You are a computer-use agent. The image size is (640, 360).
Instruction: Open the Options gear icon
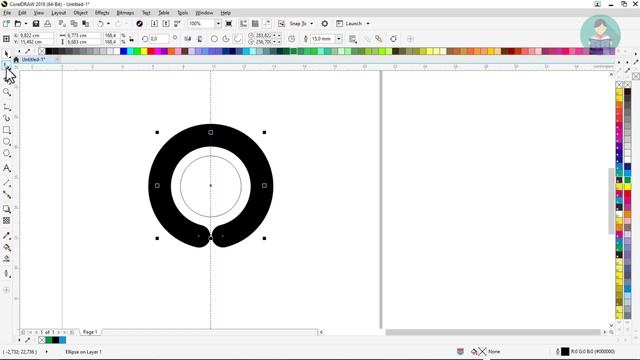(324, 24)
